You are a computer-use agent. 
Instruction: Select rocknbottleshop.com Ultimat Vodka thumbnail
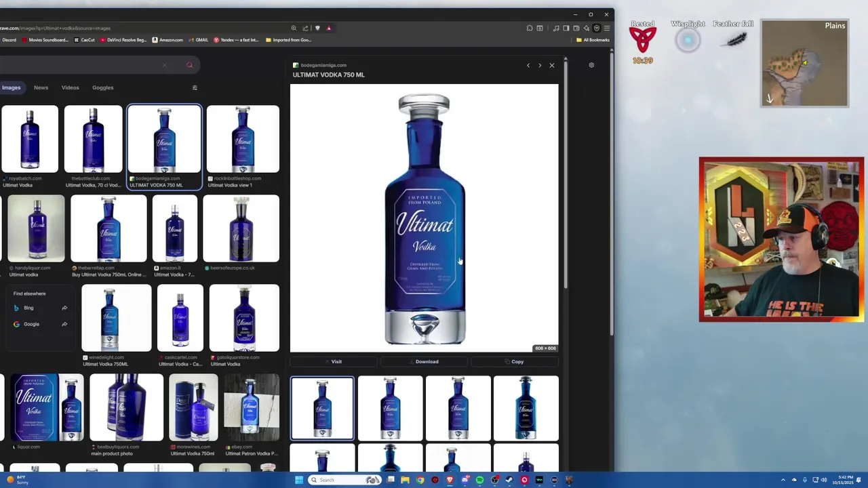243,139
